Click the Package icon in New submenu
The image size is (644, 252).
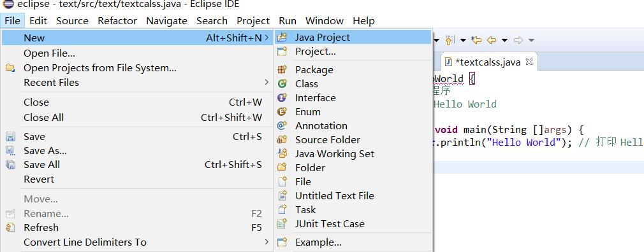[282, 69]
